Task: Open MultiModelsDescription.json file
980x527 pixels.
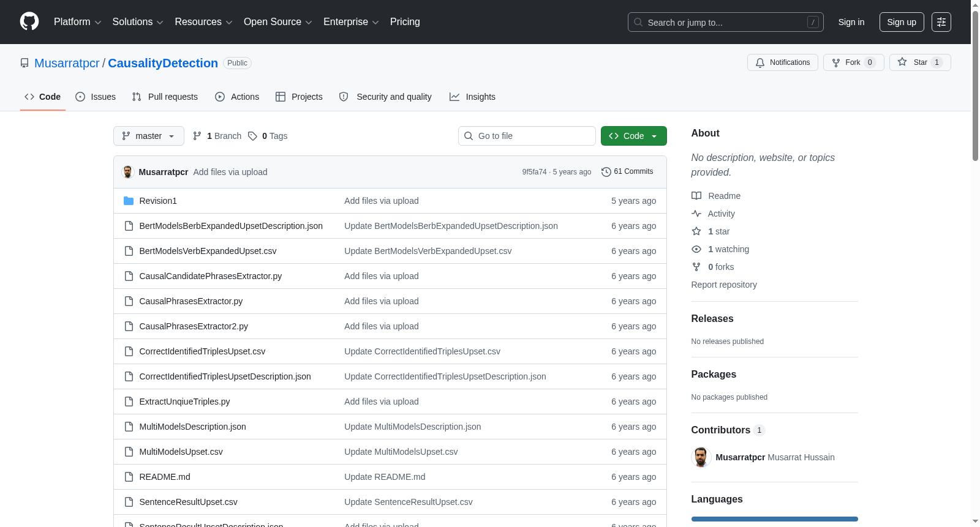Action: tap(193, 427)
